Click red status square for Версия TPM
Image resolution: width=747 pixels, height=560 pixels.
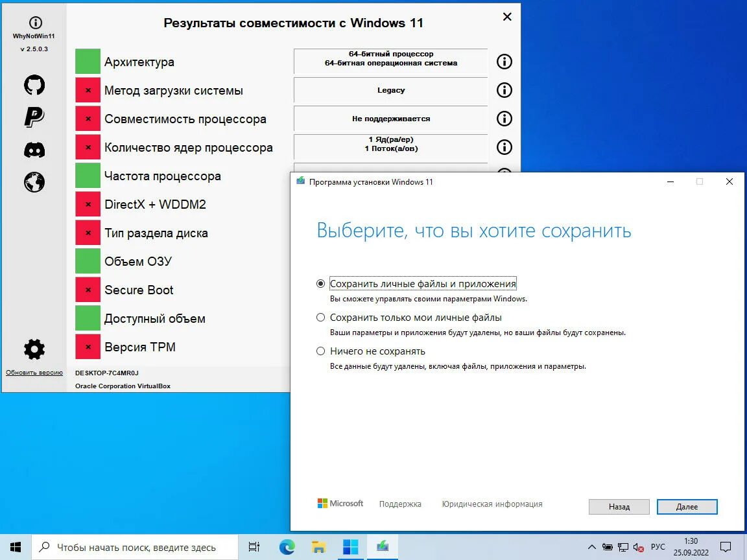tap(88, 347)
